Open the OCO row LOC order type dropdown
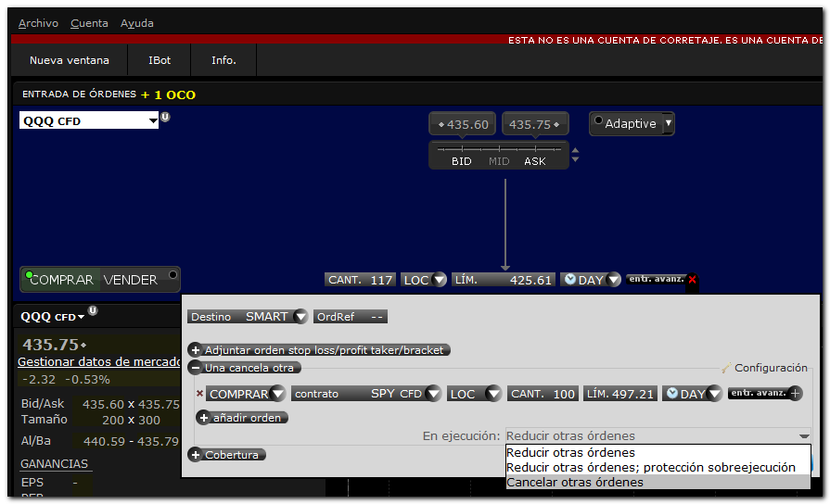The width and height of the screenshot is (830, 504). pos(493,394)
